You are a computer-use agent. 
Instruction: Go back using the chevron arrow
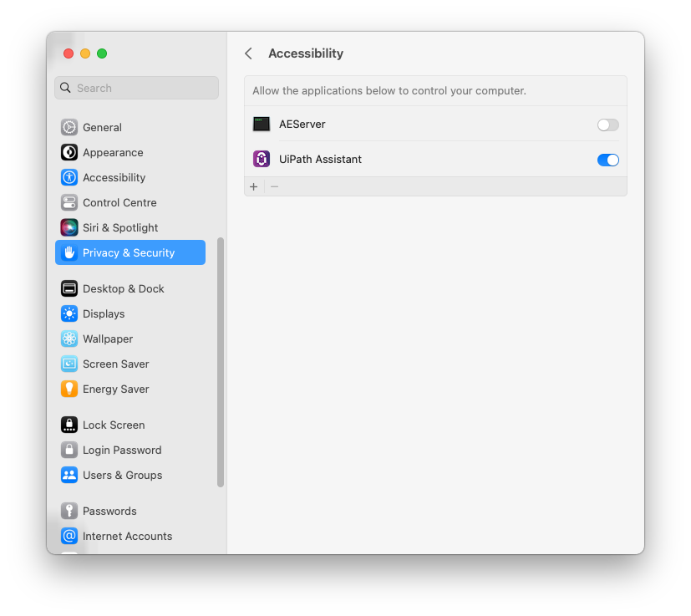[x=248, y=53]
